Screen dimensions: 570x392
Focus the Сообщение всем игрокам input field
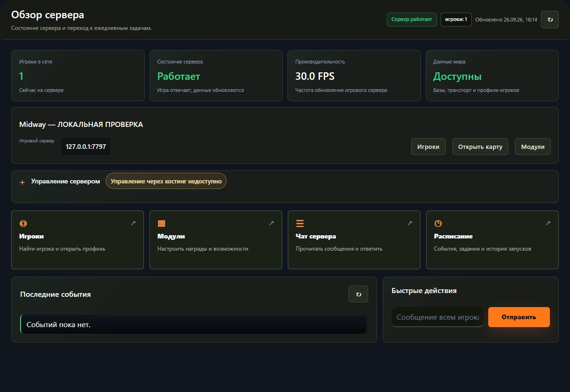point(438,317)
